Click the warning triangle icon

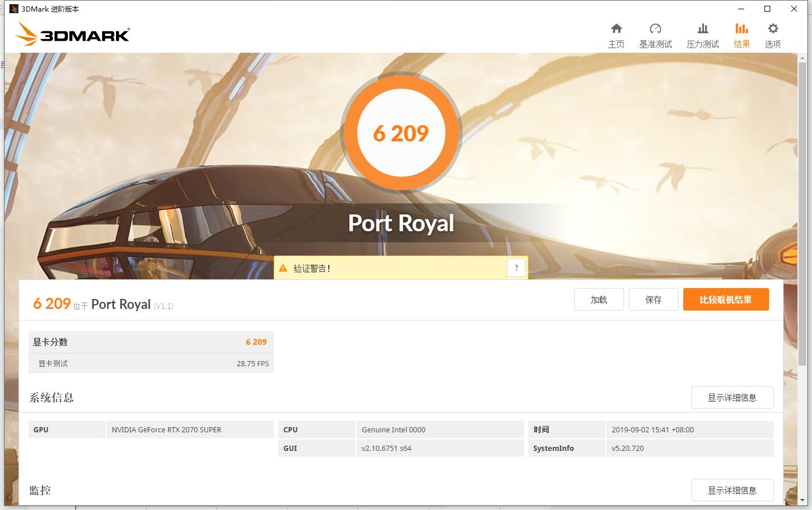(x=282, y=268)
